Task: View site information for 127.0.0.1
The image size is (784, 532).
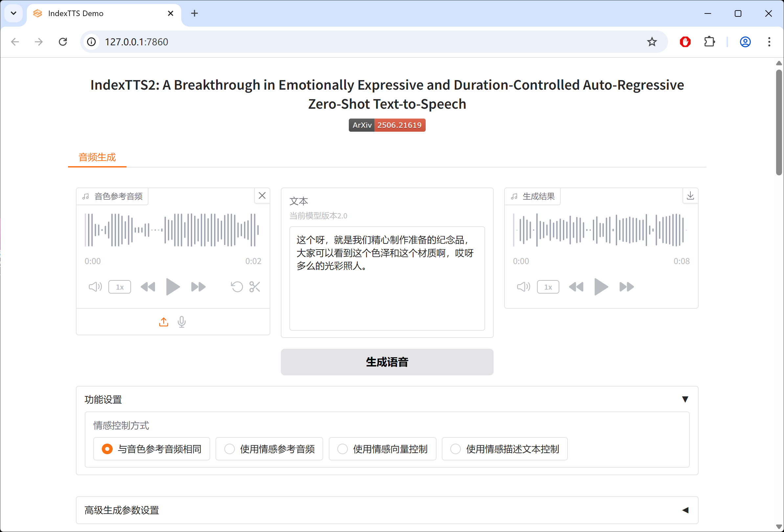Action: click(91, 42)
